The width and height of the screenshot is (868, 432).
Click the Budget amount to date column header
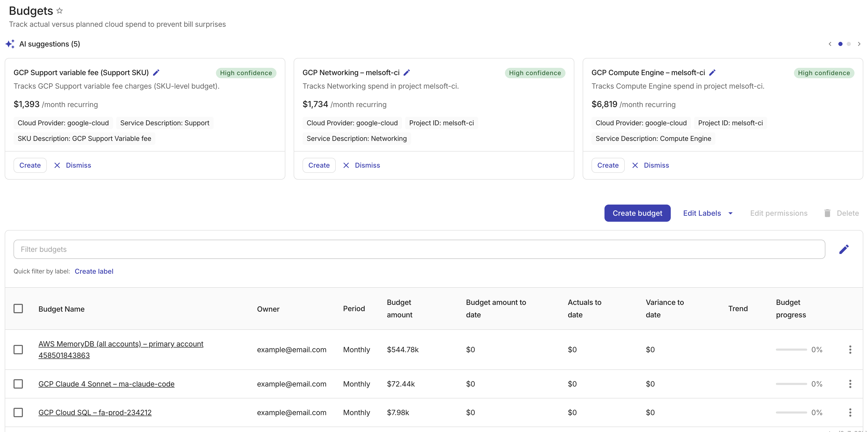click(496, 309)
